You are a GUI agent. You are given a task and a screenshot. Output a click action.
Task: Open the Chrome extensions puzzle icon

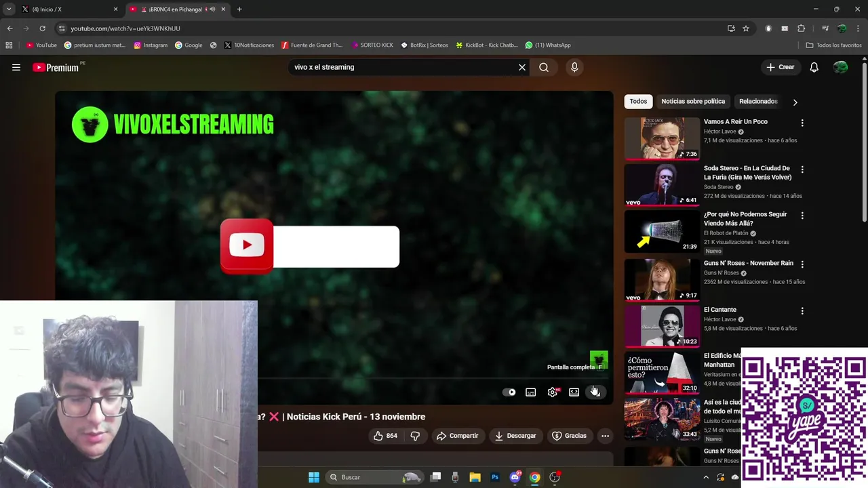pyautogui.click(x=802, y=28)
